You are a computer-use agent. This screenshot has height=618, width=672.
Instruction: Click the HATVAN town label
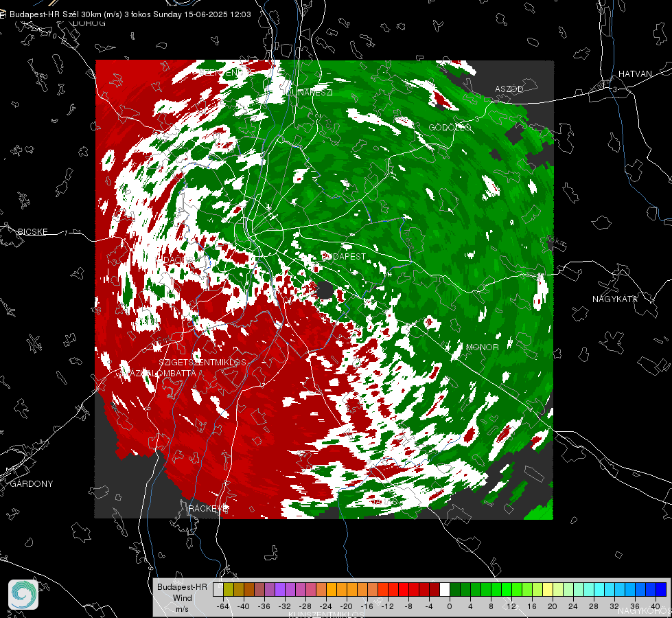[x=635, y=73]
